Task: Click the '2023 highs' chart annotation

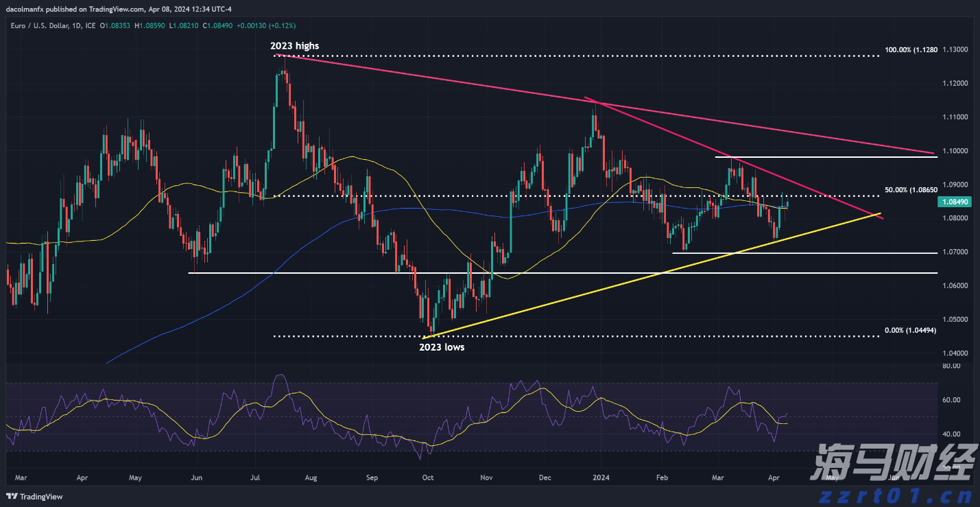Action: coord(296,46)
